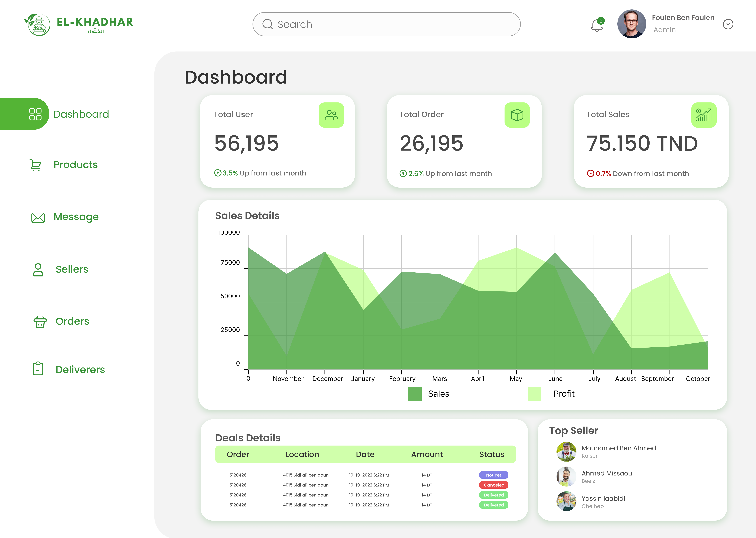Toggle the Profit legend swatch
Viewport: 756px width, 538px height.
(x=534, y=394)
